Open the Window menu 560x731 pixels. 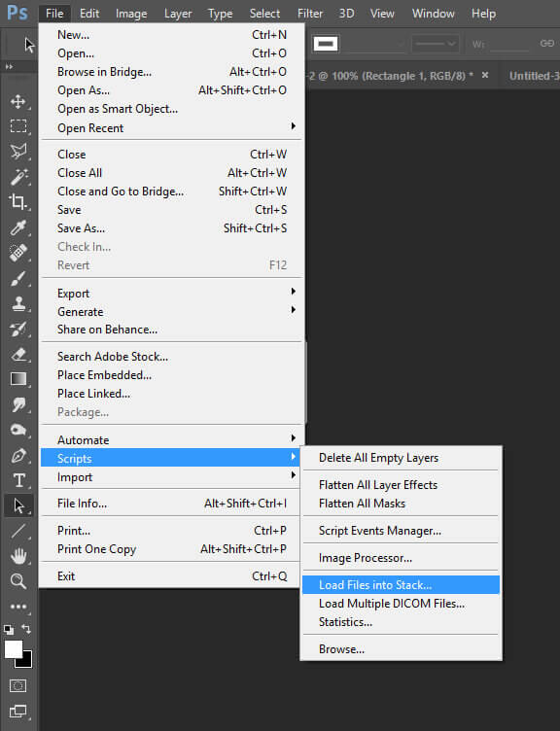point(434,14)
